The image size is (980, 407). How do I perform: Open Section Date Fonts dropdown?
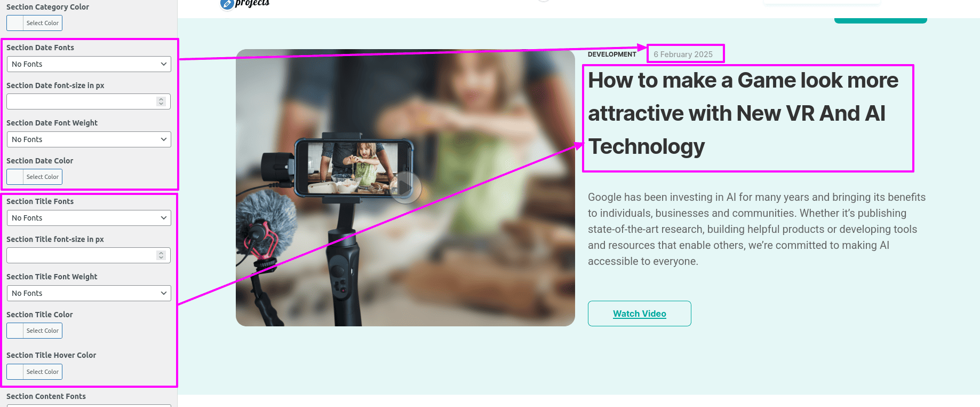(x=89, y=64)
